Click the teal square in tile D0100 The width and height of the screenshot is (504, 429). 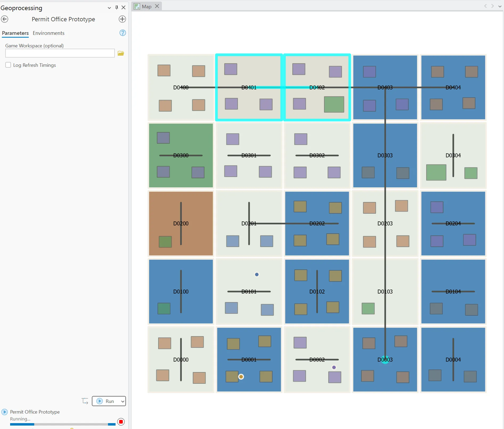click(164, 308)
